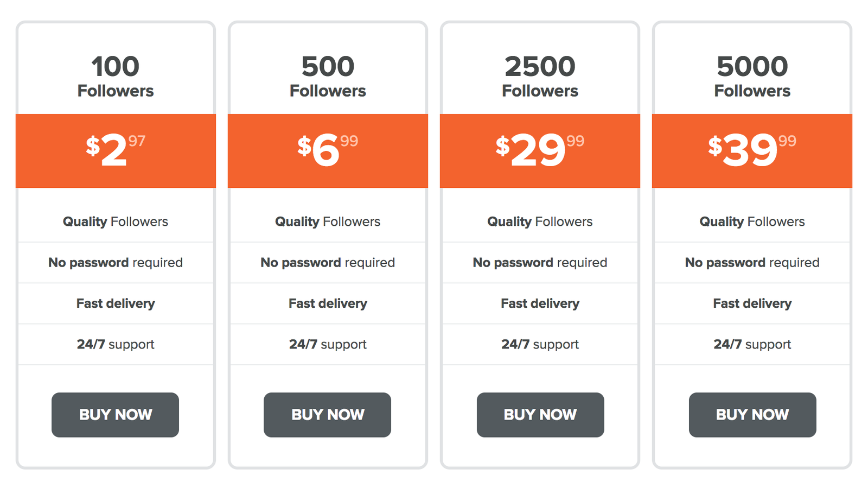The height and width of the screenshot is (488, 868).
Task: Click Fast delivery in 2500 plan
Action: pos(540,303)
